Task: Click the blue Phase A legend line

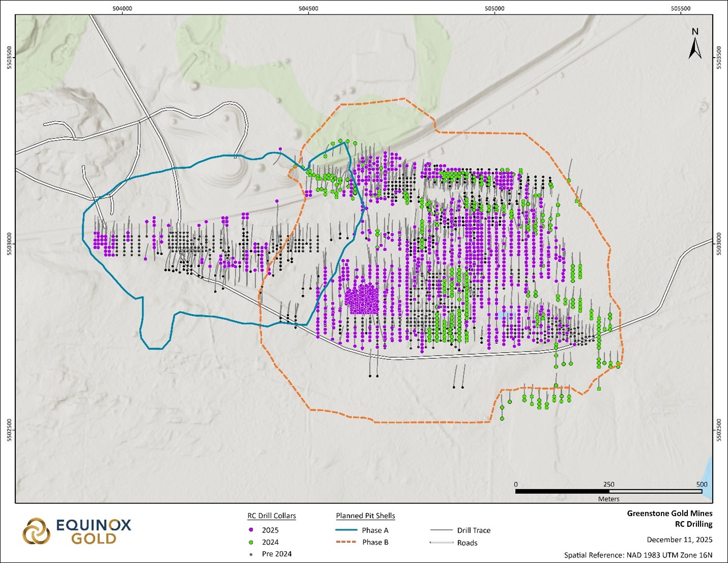Action: tap(346, 530)
